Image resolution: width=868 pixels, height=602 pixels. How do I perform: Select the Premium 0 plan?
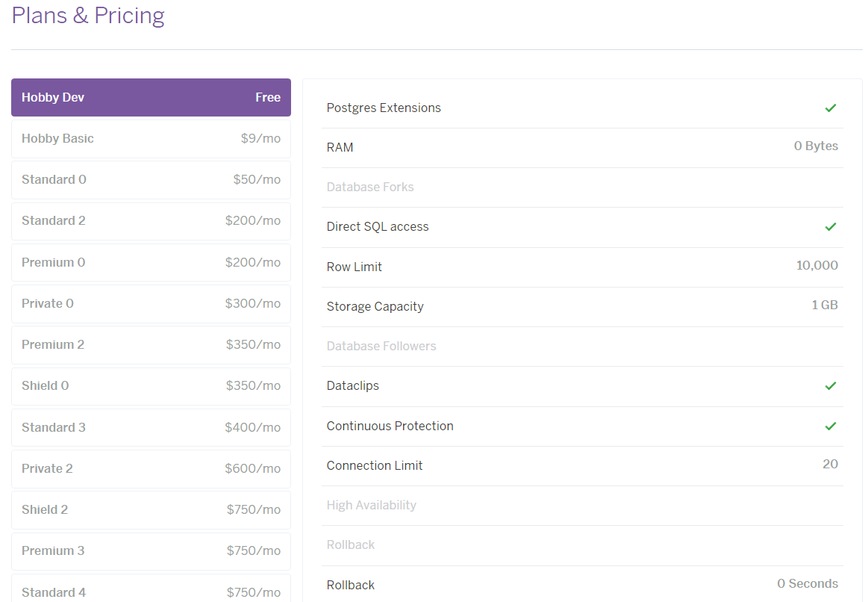151,262
